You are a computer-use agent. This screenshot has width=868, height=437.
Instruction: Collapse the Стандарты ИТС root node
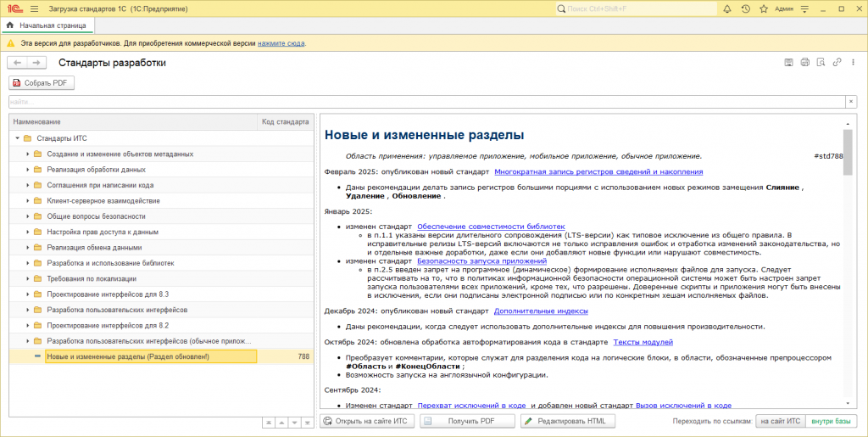17,138
